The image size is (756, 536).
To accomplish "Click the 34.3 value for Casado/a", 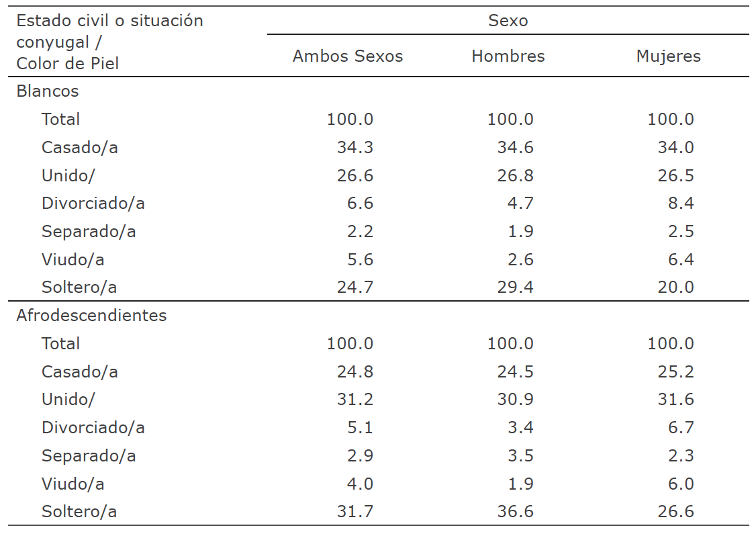I will point(355,148).
